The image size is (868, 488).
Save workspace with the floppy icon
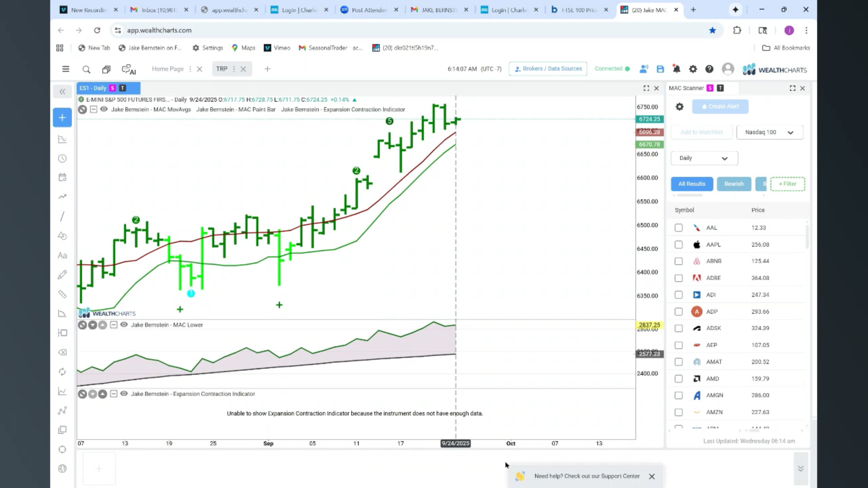click(x=660, y=69)
